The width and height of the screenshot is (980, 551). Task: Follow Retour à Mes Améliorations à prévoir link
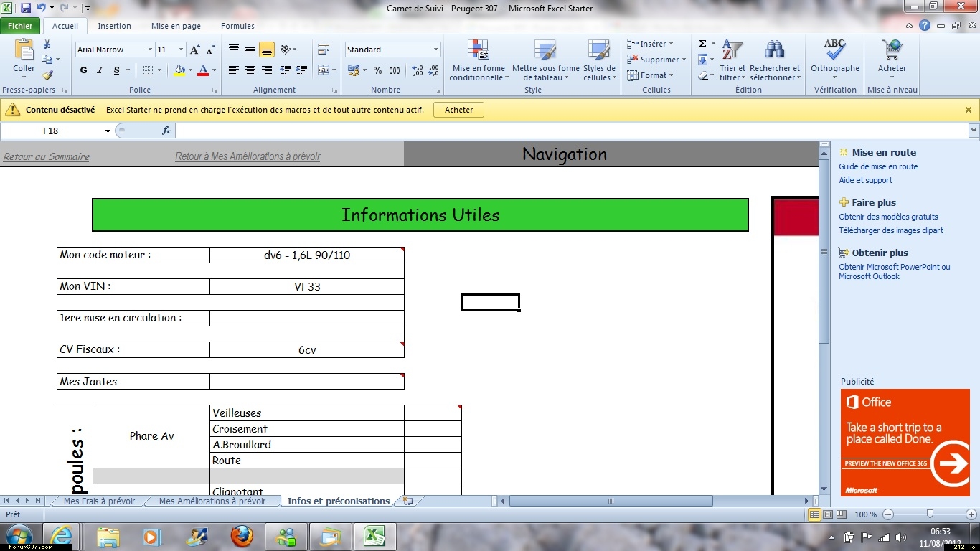tap(248, 156)
